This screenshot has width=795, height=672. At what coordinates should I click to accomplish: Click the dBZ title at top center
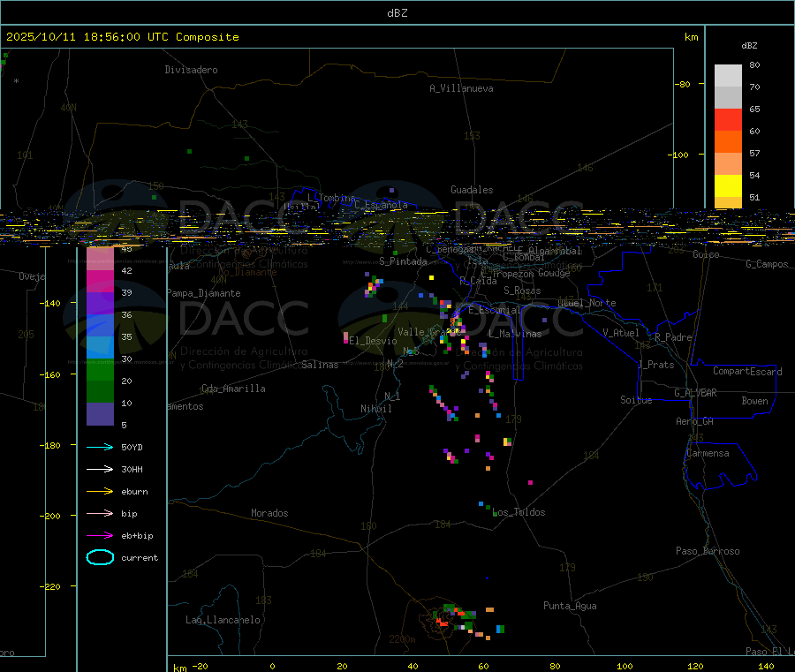397,12
